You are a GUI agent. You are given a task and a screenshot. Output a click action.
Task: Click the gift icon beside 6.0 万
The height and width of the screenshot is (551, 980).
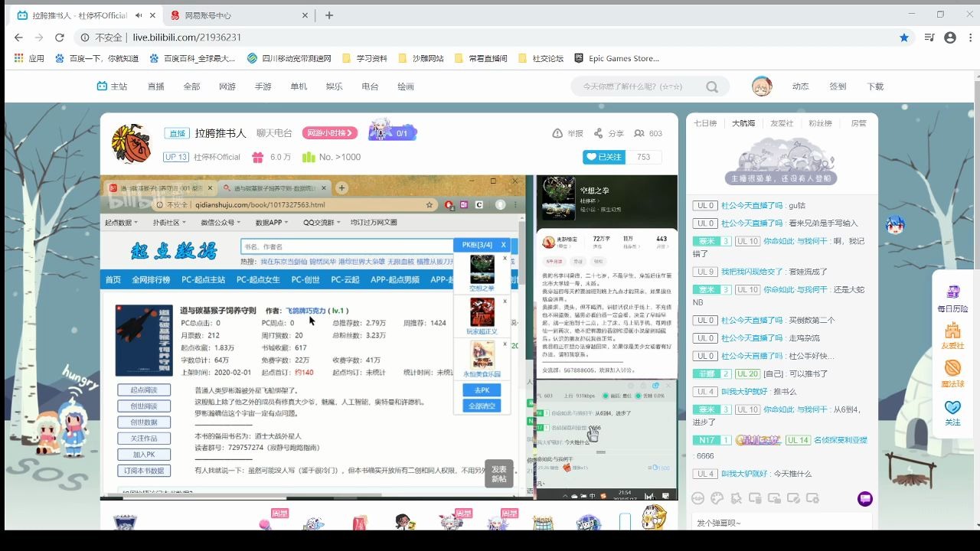click(x=257, y=157)
